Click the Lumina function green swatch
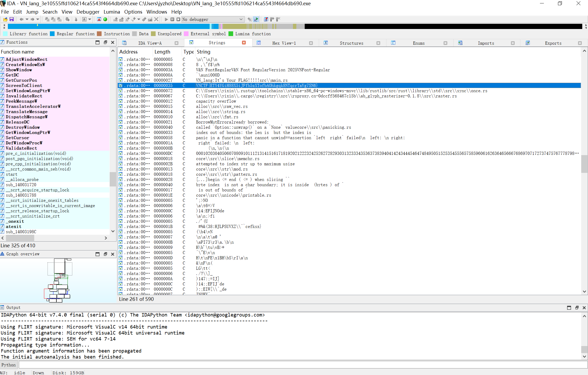Image resolution: width=588 pixels, height=375 pixels. [231, 34]
